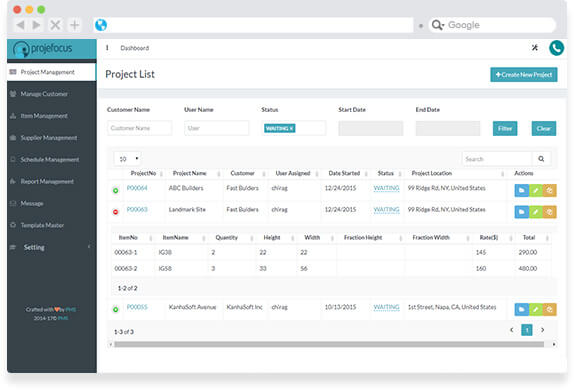Expand row details for project P00055

click(x=115, y=309)
